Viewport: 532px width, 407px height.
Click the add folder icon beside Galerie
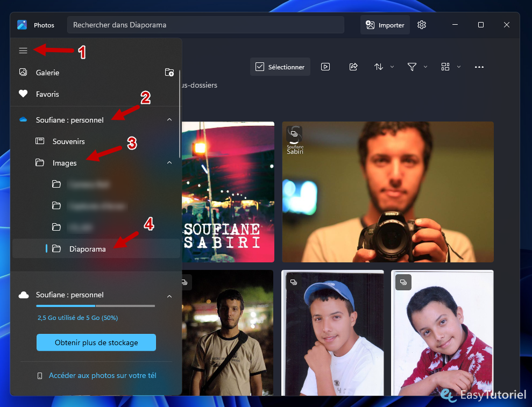point(169,72)
